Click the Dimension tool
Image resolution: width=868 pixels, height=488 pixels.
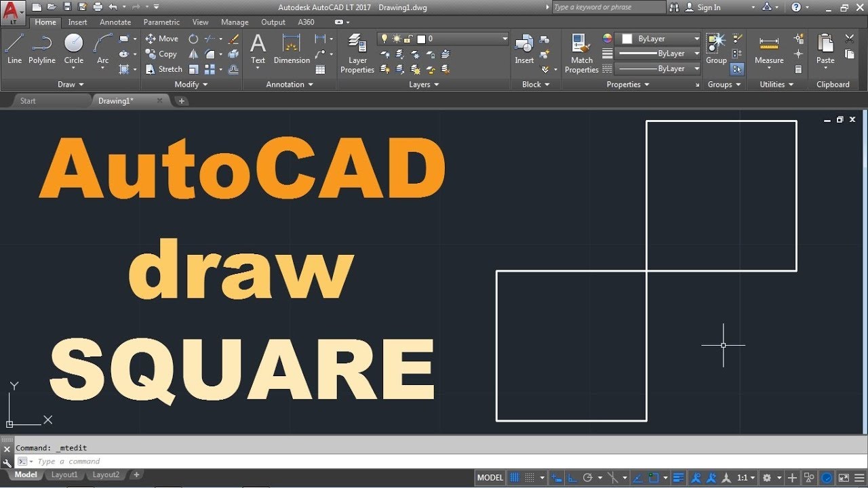292,49
